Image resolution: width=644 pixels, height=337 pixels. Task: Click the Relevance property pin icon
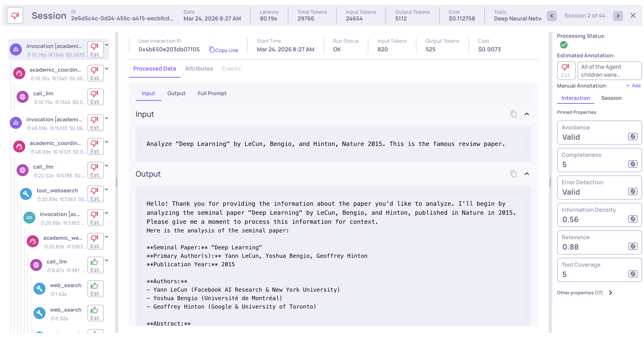click(633, 247)
